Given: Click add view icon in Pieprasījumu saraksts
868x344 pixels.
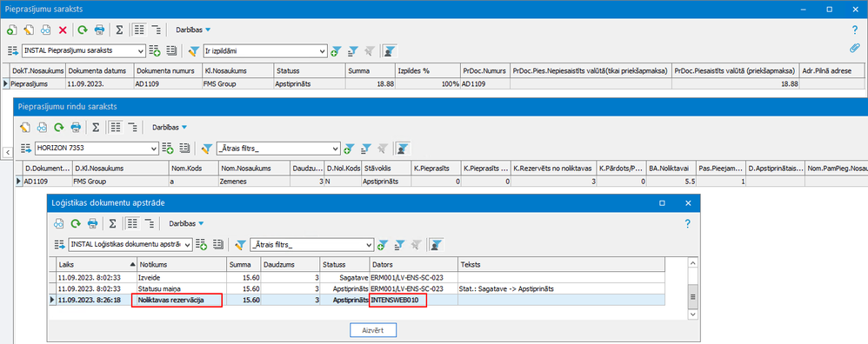Looking at the screenshot, I should pyautogui.click(x=155, y=51).
